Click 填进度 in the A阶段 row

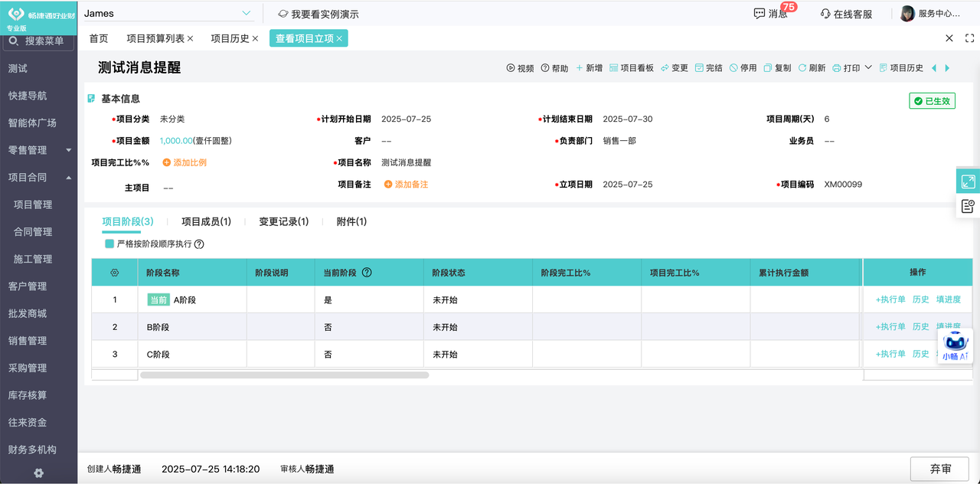[x=949, y=299]
